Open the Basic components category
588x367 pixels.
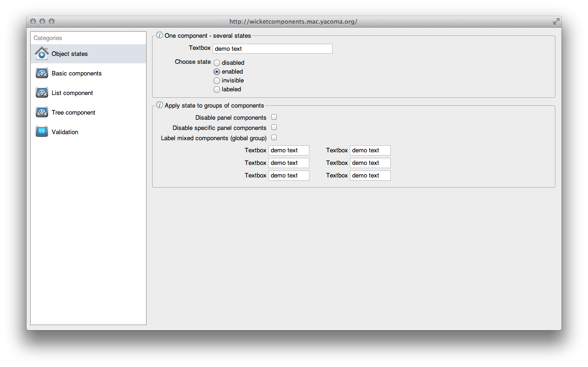coord(76,73)
